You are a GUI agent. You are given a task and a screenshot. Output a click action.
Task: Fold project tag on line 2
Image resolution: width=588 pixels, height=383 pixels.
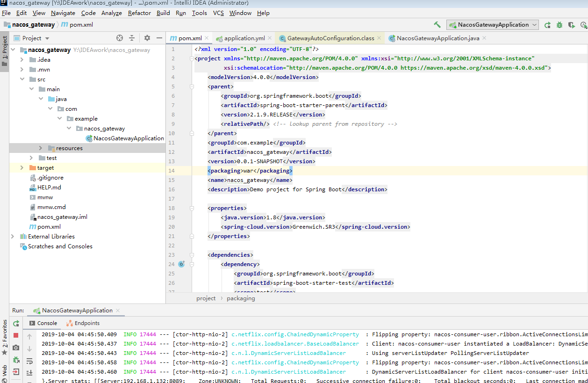(192, 58)
